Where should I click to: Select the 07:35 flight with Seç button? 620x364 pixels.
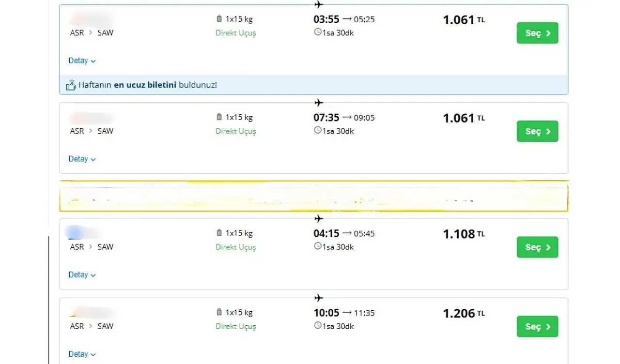point(537,131)
